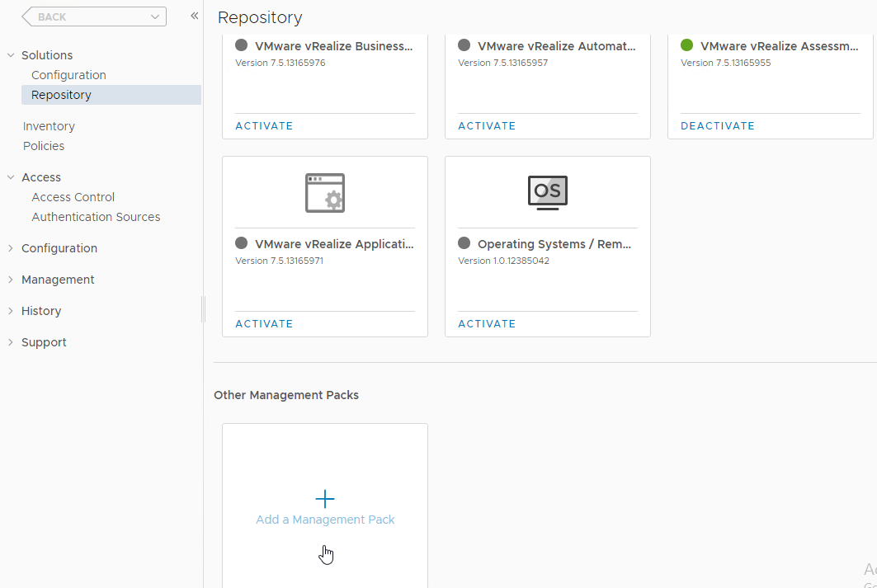The image size is (877, 588).
Task: Click grey status dot of Operating Systems
Action: coord(464,243)
